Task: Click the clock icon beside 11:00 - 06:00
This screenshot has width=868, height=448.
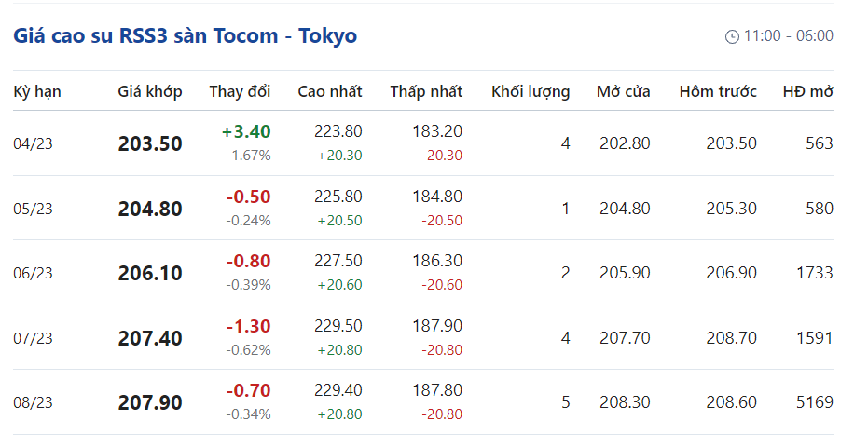Action: click(732, 36)
